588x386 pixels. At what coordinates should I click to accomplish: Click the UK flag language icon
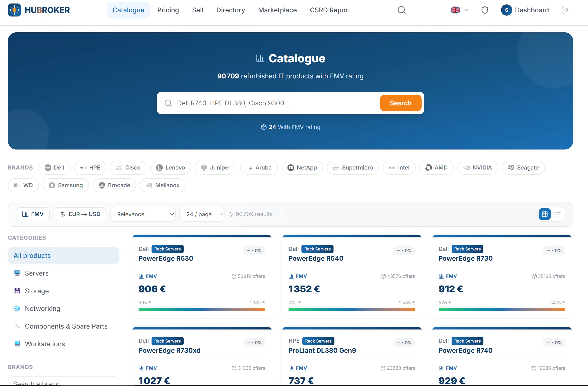point(455,10)
